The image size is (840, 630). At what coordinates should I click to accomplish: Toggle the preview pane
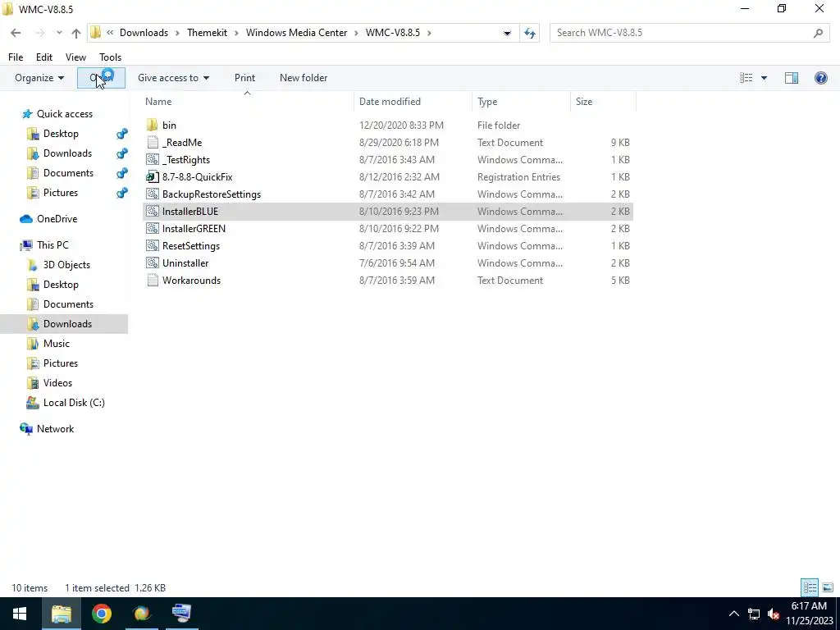[x=792, y=78]
